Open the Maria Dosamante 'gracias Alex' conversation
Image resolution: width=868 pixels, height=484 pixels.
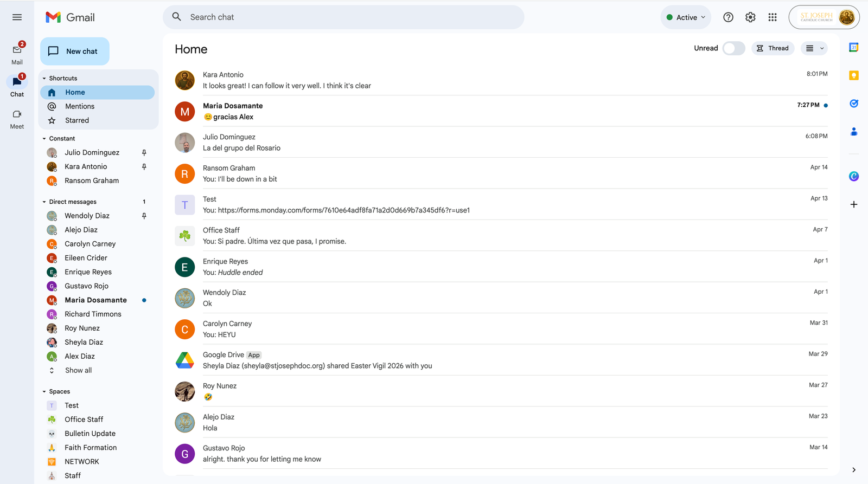click(501, 111)
